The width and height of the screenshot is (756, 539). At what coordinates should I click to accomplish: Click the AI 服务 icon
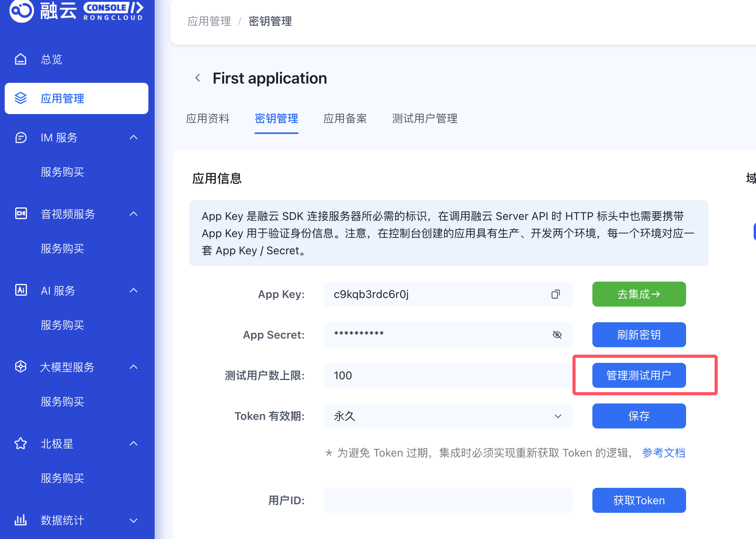click(21, 290)
